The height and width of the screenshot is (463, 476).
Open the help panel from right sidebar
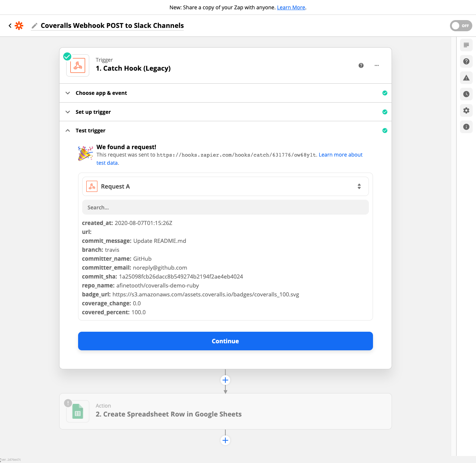(x=466, y=61)
